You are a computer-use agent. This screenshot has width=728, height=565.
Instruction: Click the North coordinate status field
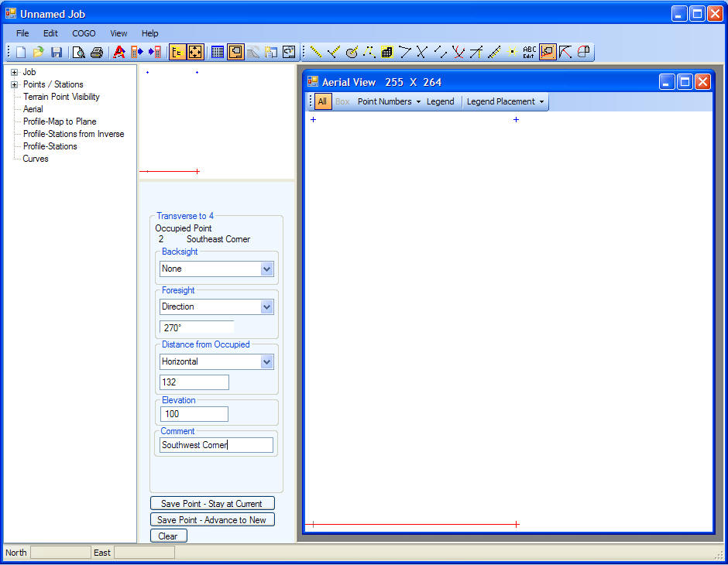pyautogui.click(x=60, y=553)
